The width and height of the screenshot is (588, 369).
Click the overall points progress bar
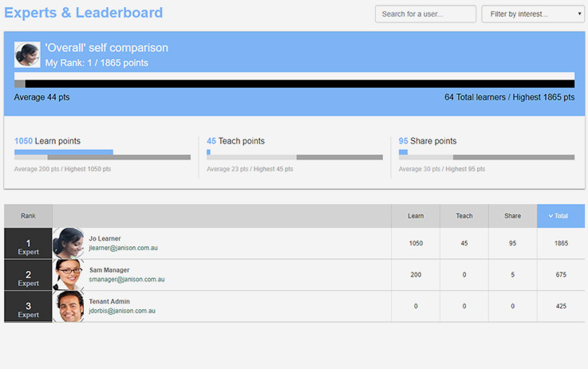[294, 80]
